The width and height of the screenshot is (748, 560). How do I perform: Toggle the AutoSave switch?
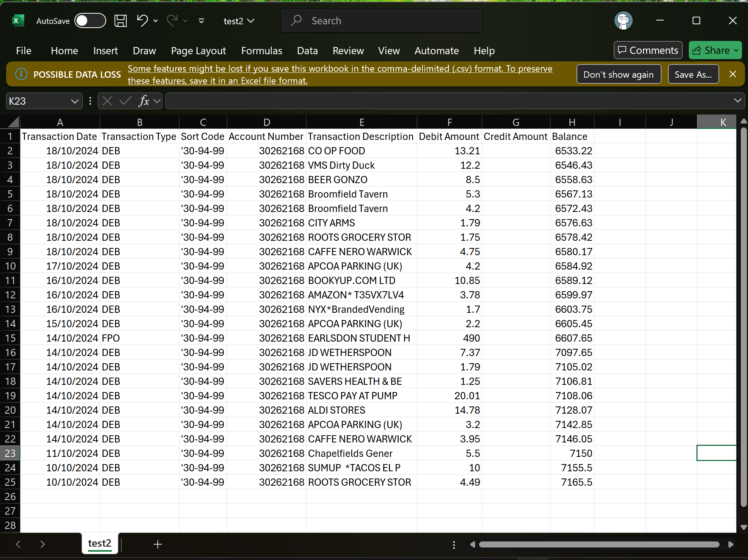tap(90, 21)
